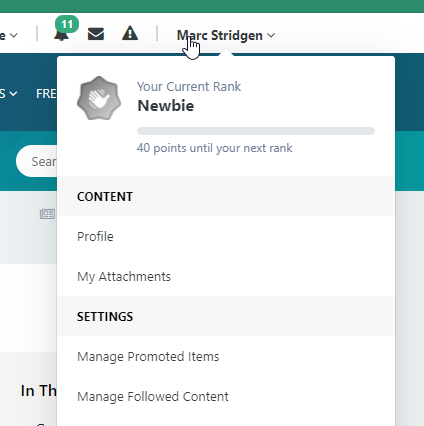The width and height of the screenshot is (424, 426).
Task: Click the warning triangle reports icon
Action: pos(130,34)
